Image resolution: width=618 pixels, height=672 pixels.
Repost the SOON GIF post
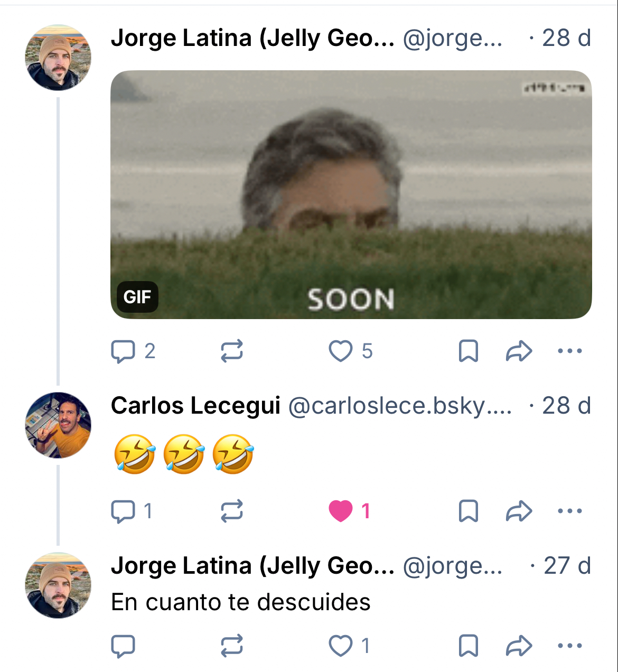pos(231,351)
